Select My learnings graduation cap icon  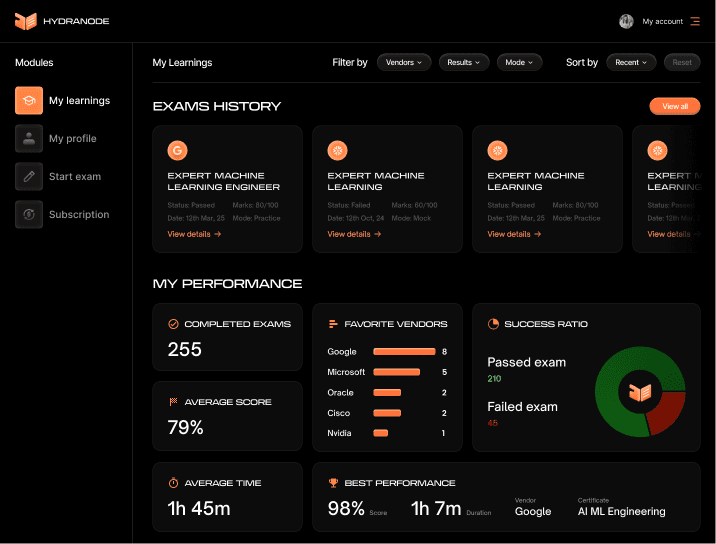pyautogui.click(x=29, y=100)
